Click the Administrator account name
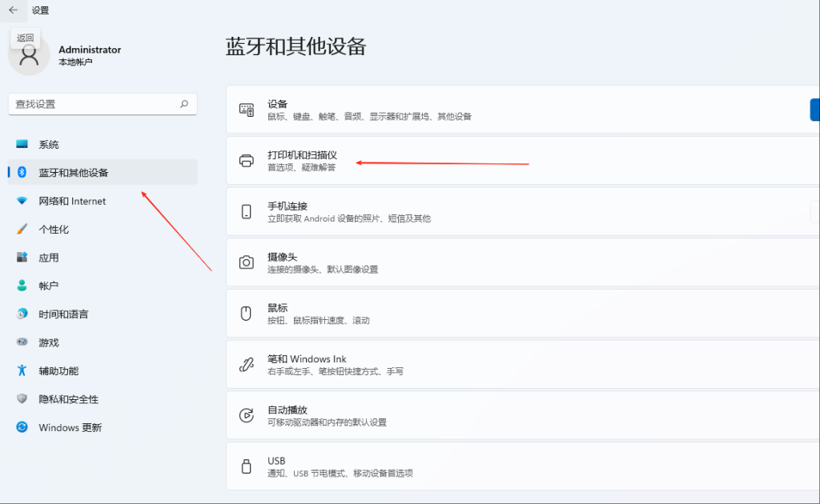The width and height of the screenshot is (820, 504). click(90, 50)
